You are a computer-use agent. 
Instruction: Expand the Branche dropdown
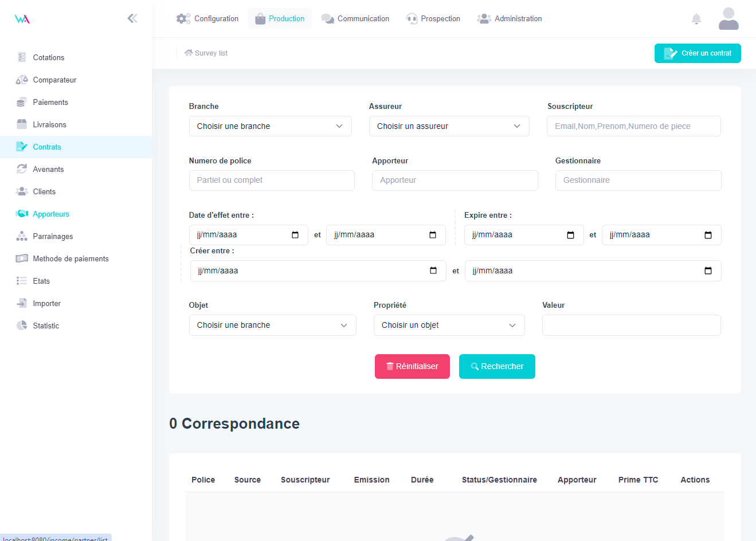click(270, 126)
